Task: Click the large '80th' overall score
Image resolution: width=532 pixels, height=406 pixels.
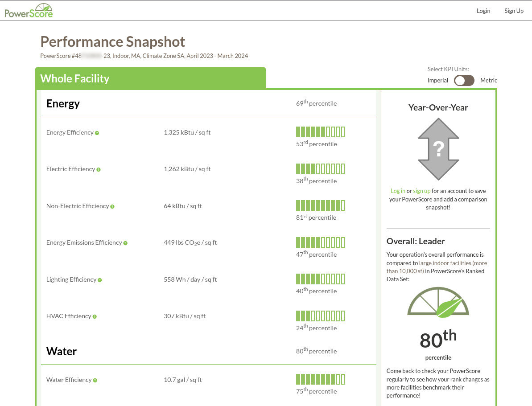Action: coord(438,339)
